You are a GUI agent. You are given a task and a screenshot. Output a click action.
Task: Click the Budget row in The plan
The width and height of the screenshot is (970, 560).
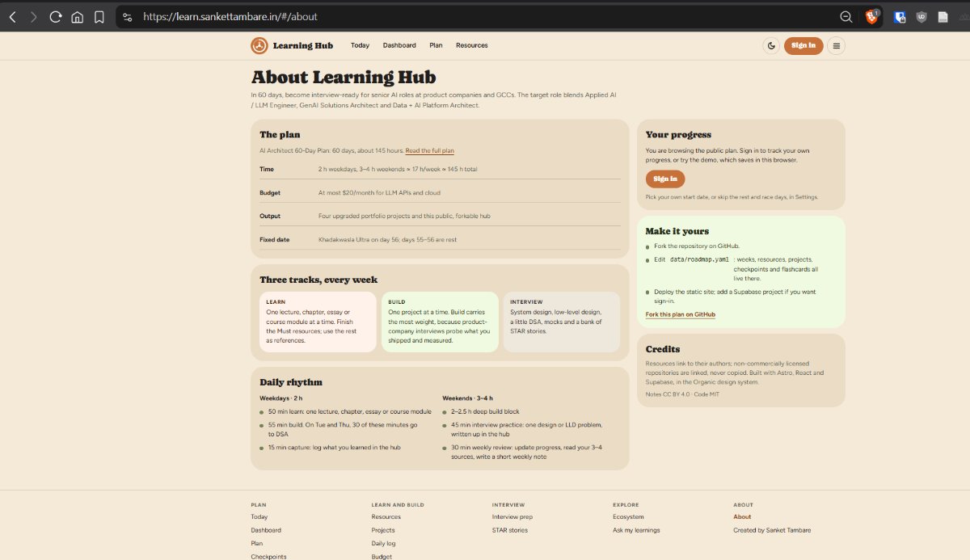(x=440, y=192)
